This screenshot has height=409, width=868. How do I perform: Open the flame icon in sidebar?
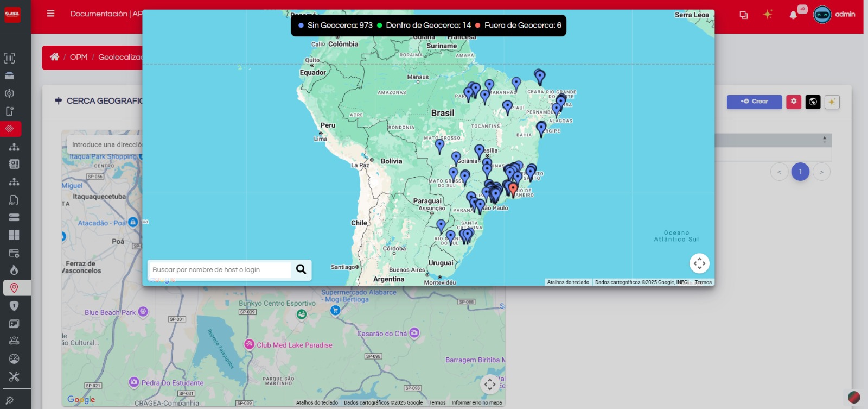click(14, 270)
